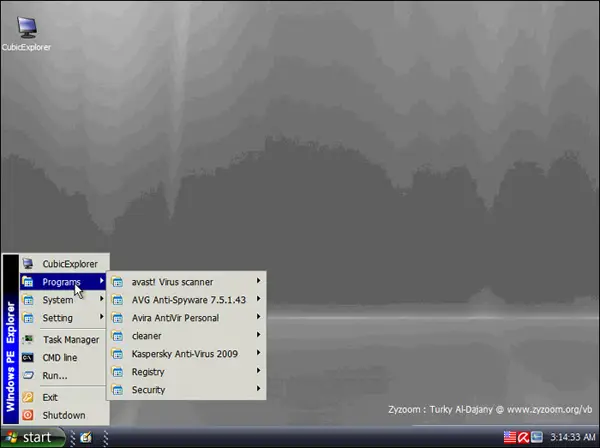Expand the Kaspersky Anti-Virus 2009 submenu arrow

[259, 352]
